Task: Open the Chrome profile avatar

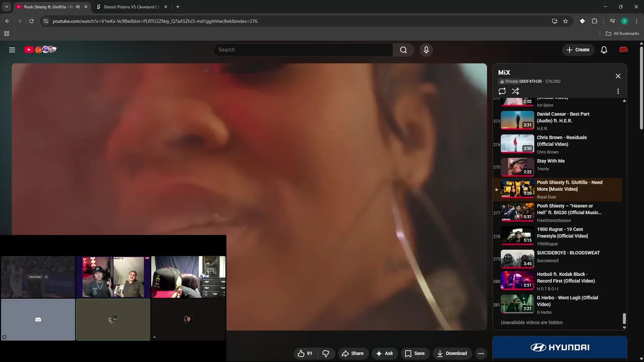Action: (624, 21)
